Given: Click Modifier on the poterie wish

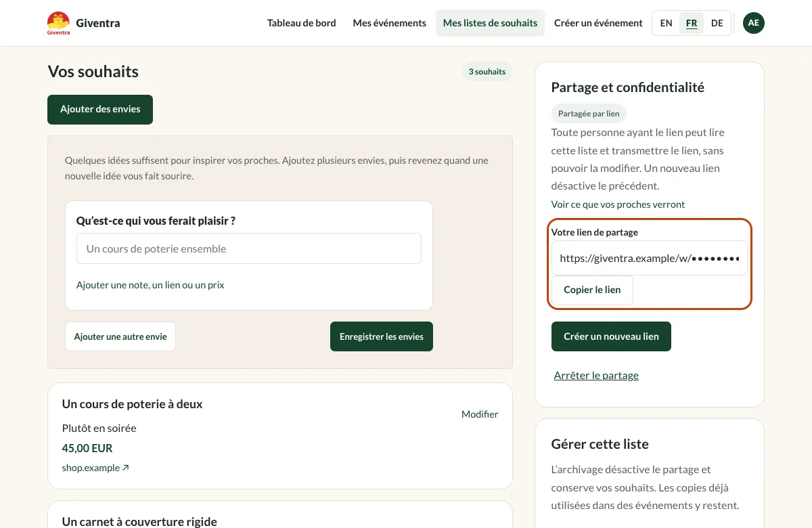Looking at the screenshot, I should pos(480,414).
